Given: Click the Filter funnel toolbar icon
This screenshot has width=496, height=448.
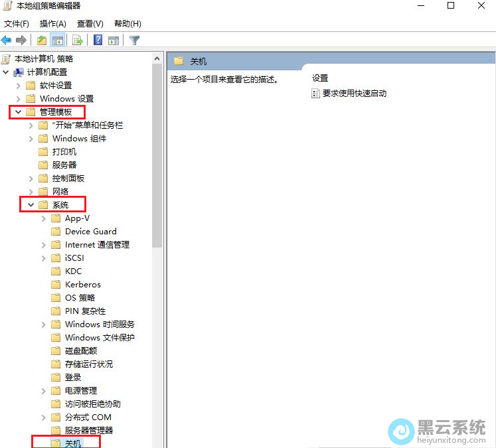Looking at the screenshot, I should pos(135,40).
